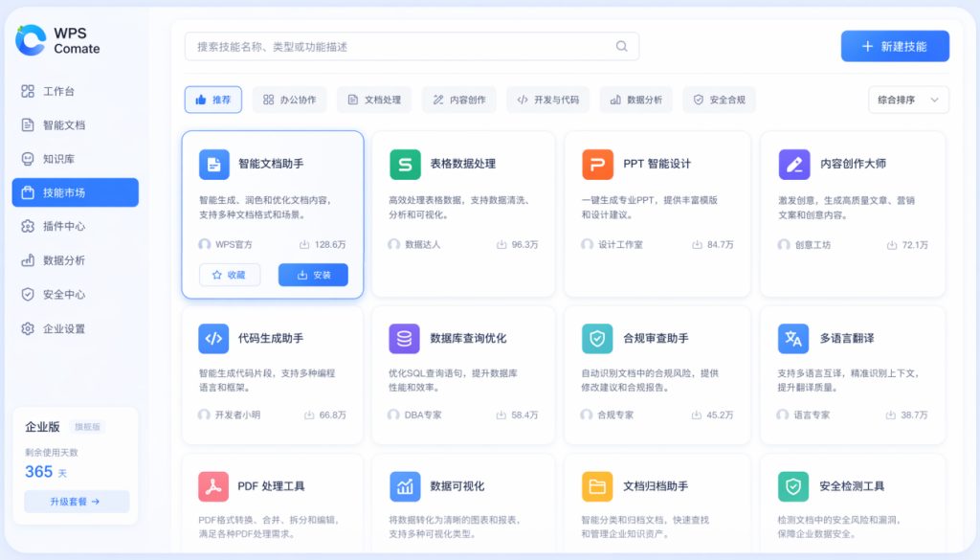The image size is (980, 560).
Task: Open 工作台 in the sidebar
Action: point(75,91)
